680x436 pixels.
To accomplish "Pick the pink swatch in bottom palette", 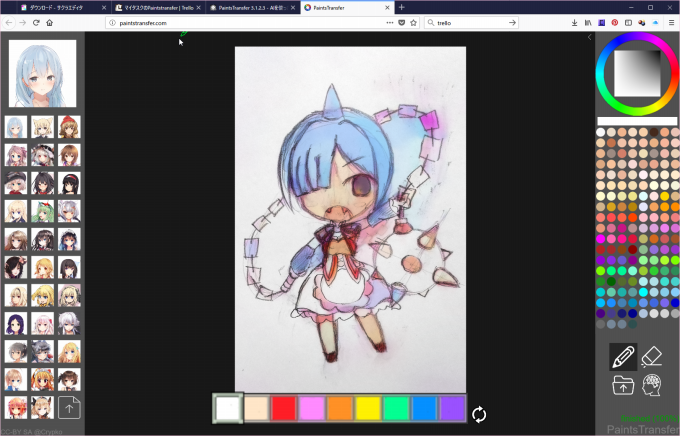I will (x=312, y=408).
